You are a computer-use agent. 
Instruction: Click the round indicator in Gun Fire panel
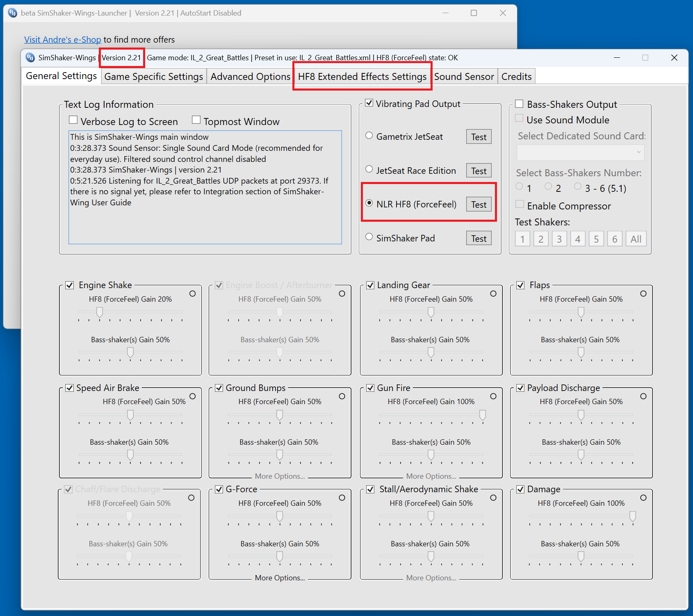(x=493, y=396)
